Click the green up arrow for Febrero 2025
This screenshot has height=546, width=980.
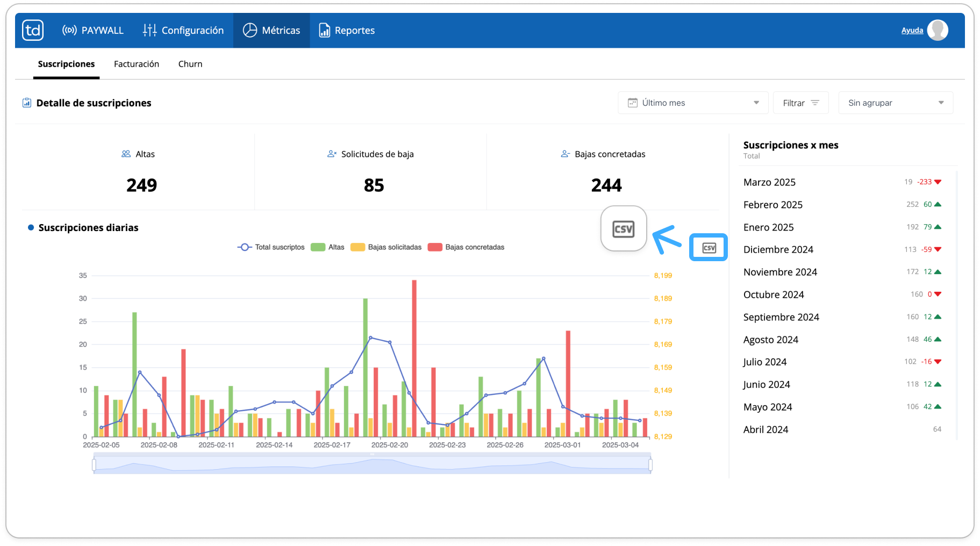(938, 204)
